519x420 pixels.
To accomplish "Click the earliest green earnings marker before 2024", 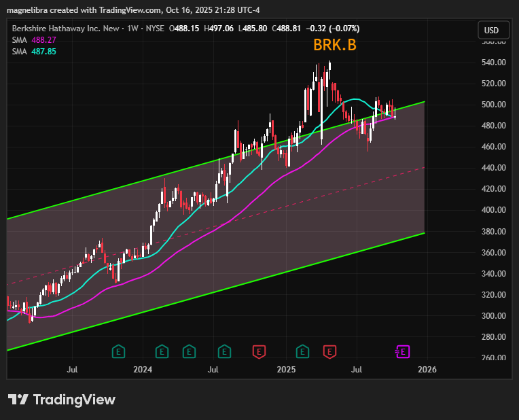I will [118, 351].
